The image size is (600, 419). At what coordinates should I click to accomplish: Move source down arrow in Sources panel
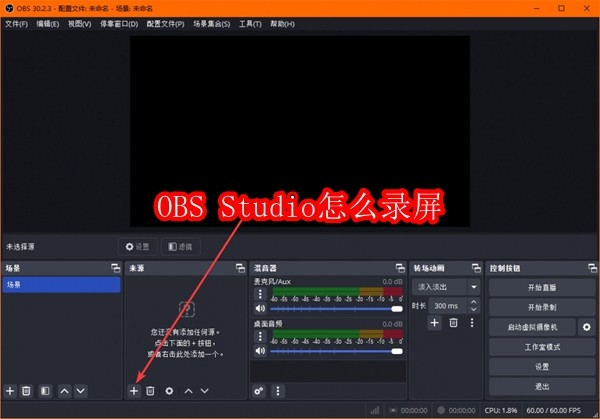click(x=204, y=391)
